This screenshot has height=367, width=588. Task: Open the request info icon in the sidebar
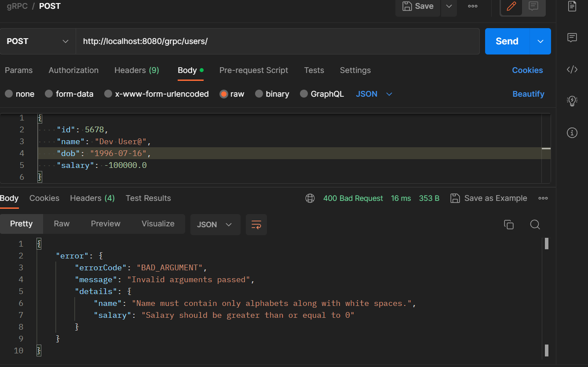coord(572,133)
